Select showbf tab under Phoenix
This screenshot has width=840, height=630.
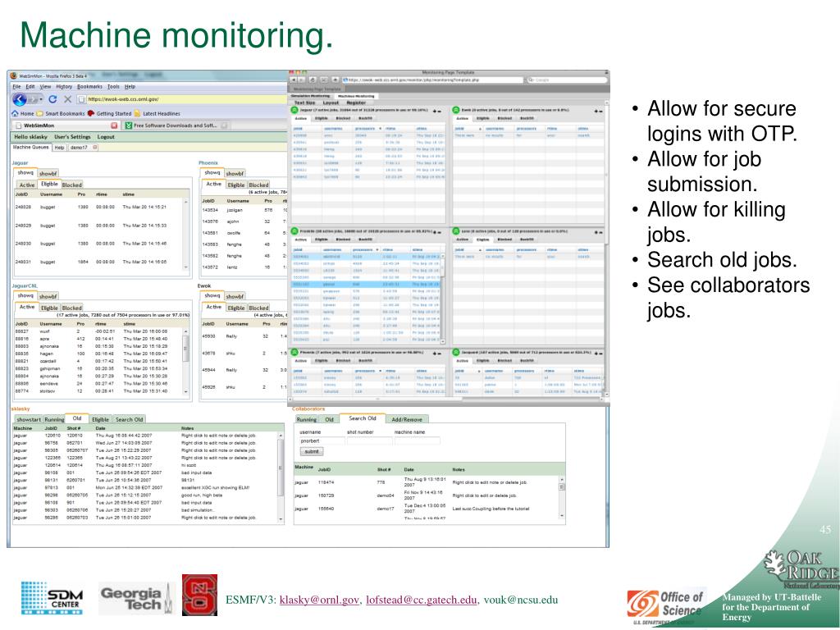(x=235, y=174)
